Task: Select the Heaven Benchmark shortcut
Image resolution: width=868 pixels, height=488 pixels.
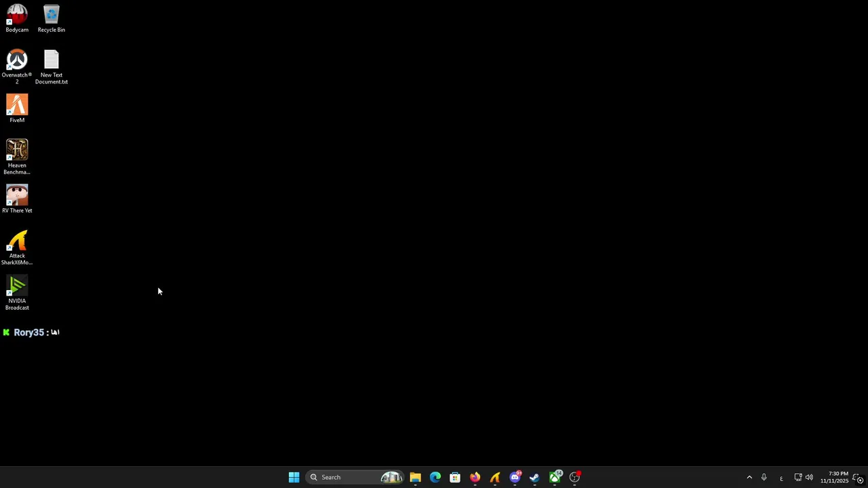Action: 17,157
